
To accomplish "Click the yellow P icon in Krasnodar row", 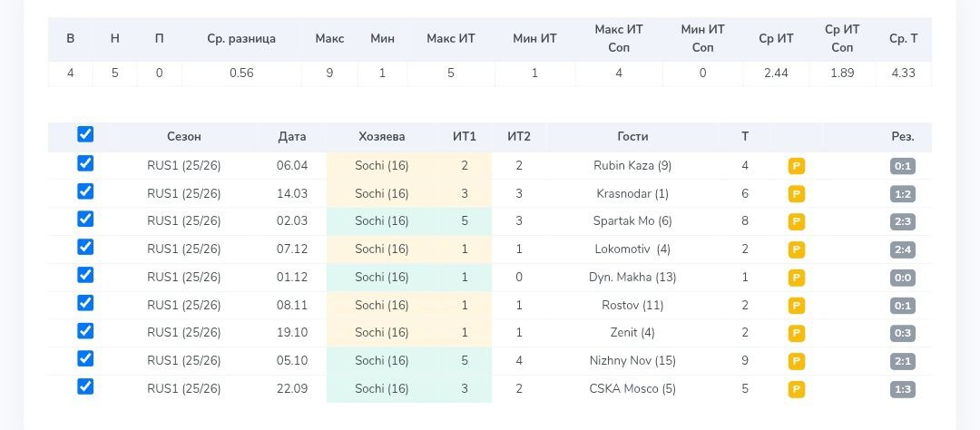I will (x=797, y=194).
